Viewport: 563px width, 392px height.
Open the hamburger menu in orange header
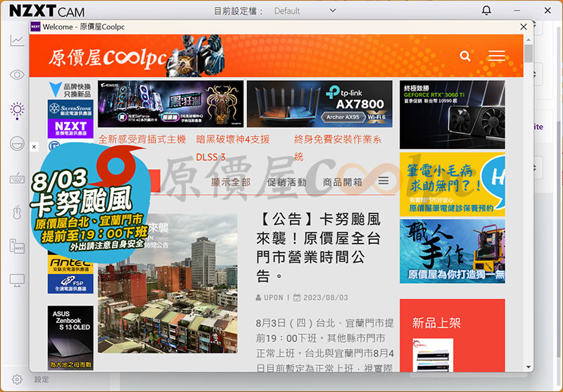coord(497,56)
